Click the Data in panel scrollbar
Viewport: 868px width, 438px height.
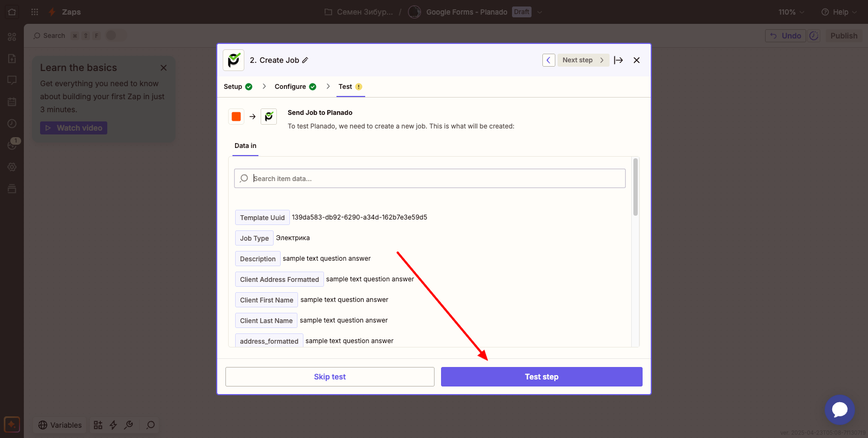[x=636, y=187]
